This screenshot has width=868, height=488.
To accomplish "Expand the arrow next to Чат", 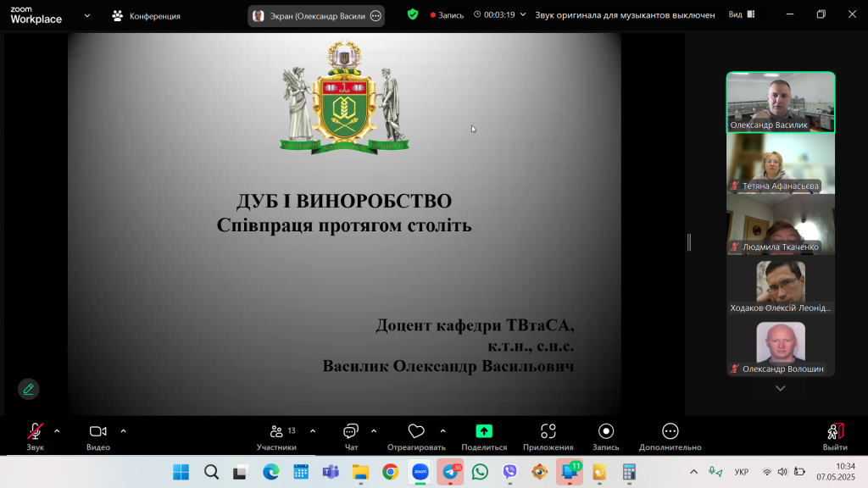I will 374,431.
